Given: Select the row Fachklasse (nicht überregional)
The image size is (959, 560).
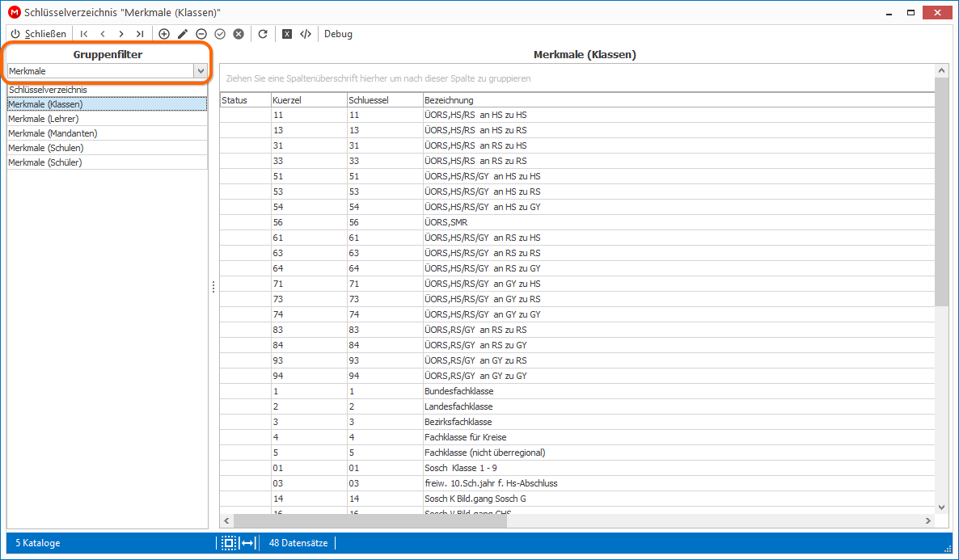Looking at the screenshot, I should click(577, 453).
